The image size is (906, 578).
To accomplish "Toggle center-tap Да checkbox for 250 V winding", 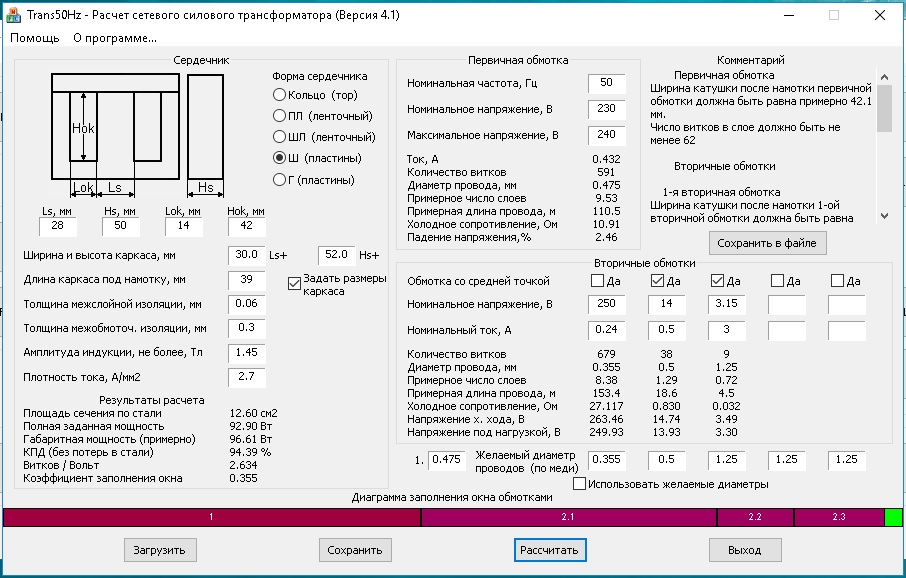I will click(597, 281).
